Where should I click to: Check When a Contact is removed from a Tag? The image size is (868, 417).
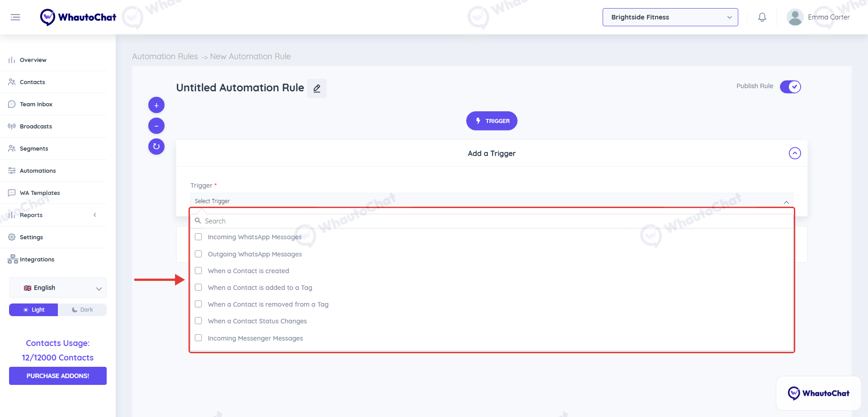(x=198, y=304)
